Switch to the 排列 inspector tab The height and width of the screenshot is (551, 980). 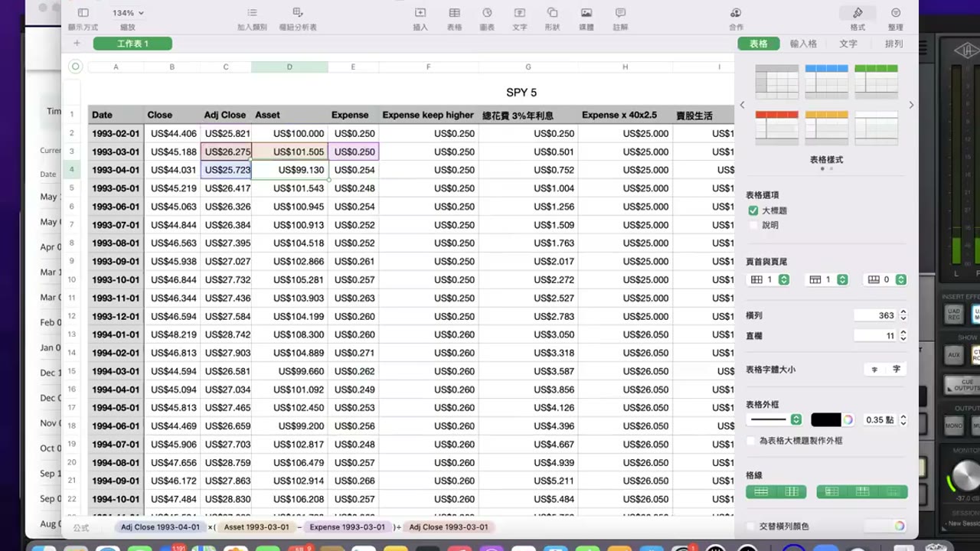coord(893,44)
